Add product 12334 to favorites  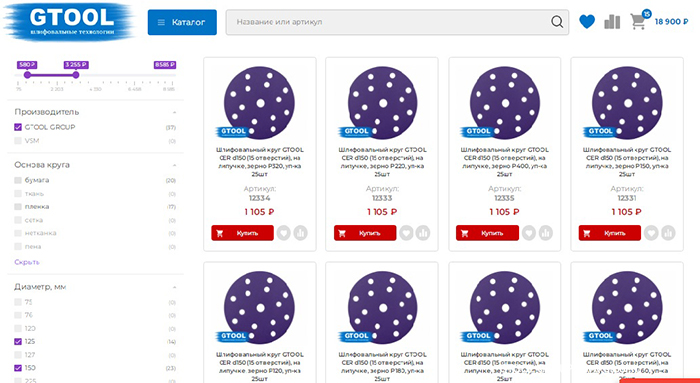pos(283,233)
